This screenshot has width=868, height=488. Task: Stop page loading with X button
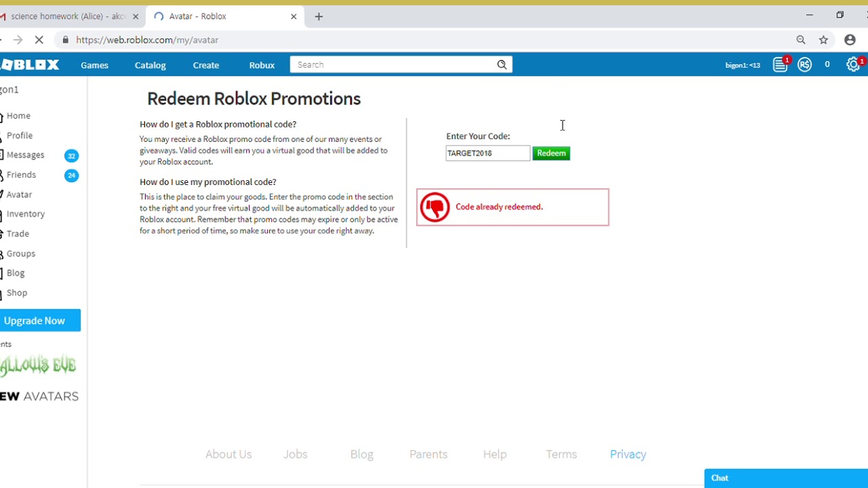[x=39, y=40]
